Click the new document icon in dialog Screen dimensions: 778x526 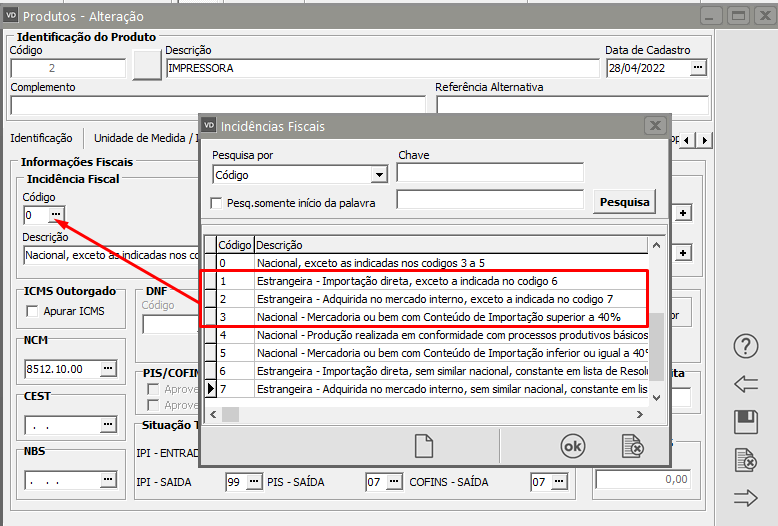click(x=424, y=447)
